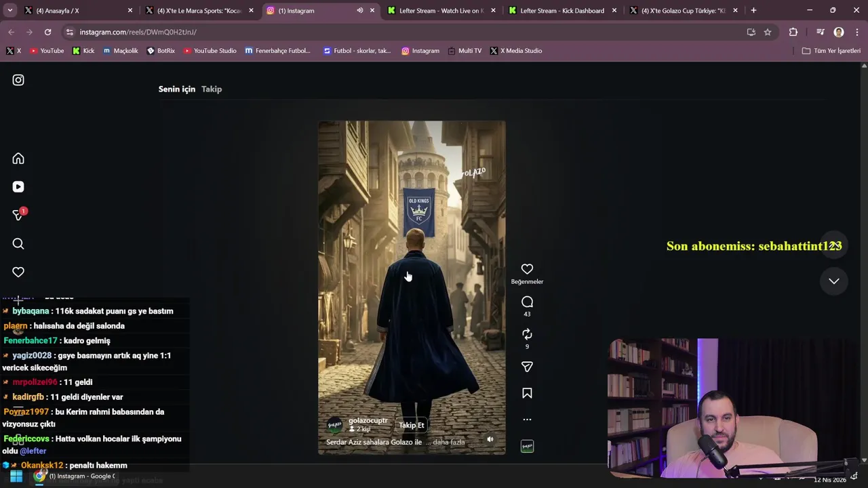The image size is (868, 488).
Task: Open Chrome profile avatar
Action: click(839, 32)
